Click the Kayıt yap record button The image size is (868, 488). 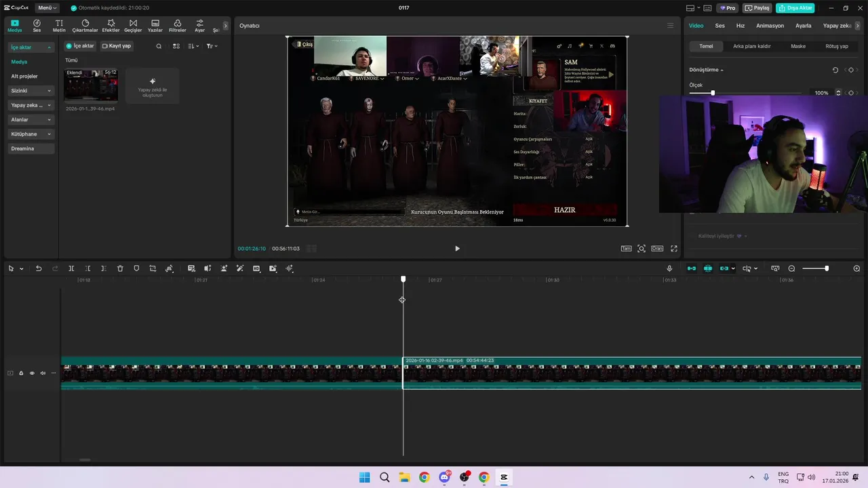[x=117, y=46]
